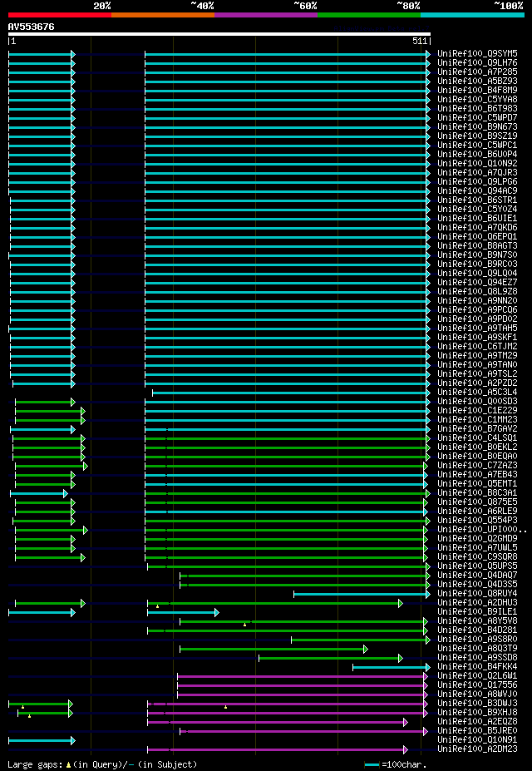
Task: Click the green ~80% identity legend segment
Action: coord(369,15)
